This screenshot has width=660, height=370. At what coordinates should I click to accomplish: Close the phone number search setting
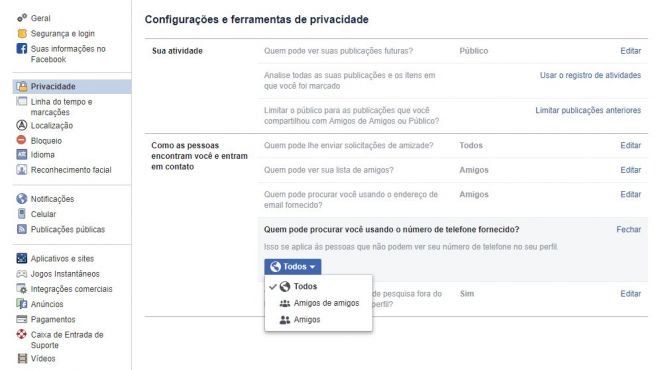point(628,229)
